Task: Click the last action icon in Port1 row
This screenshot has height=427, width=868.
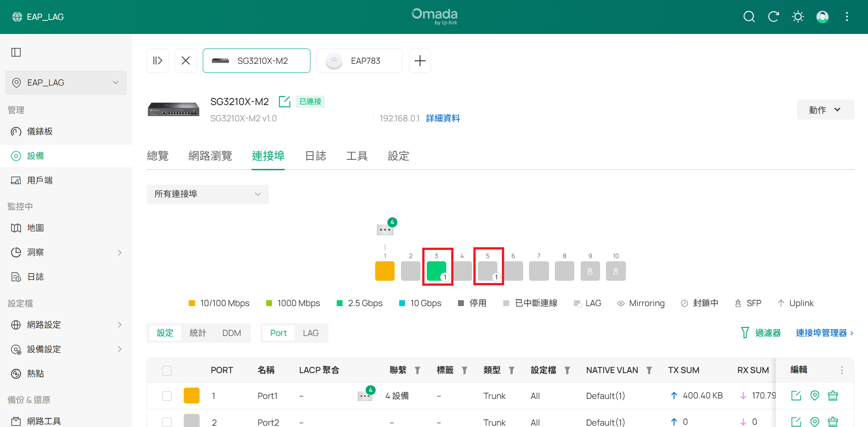Action: coord(833,396)
